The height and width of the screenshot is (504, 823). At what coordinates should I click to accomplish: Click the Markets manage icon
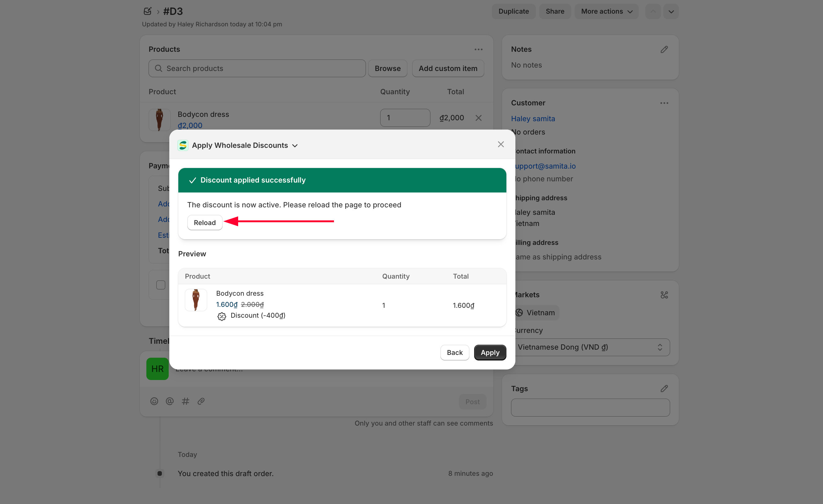(664, 295)
